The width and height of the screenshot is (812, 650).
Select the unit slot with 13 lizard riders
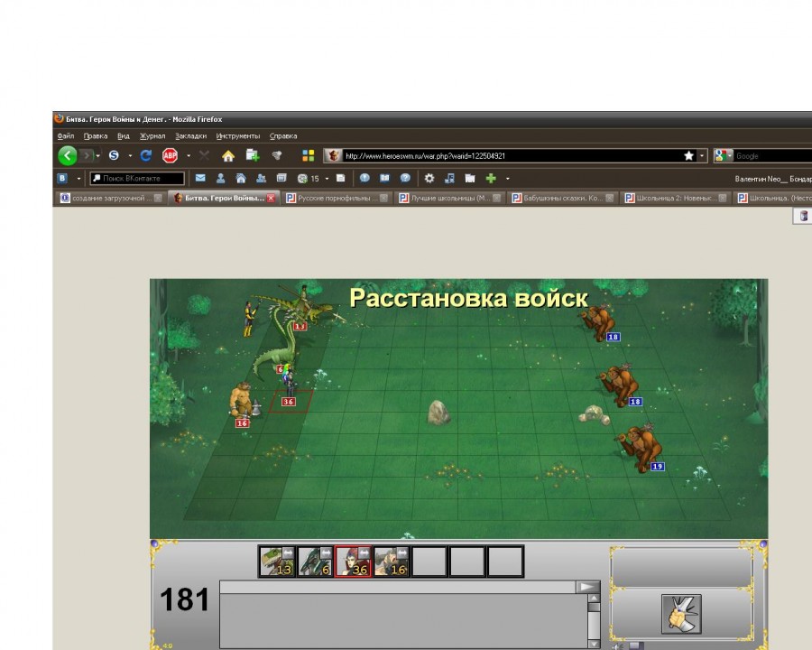point(277,562)
